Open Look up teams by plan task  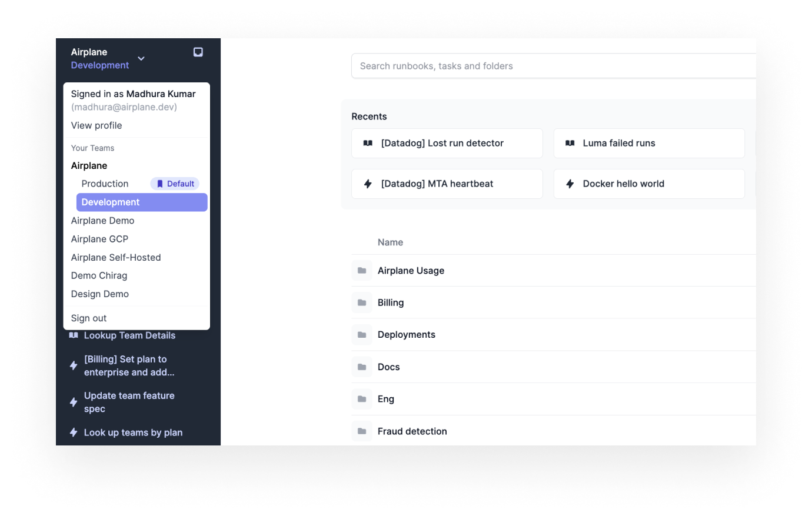tap(133, 432)
